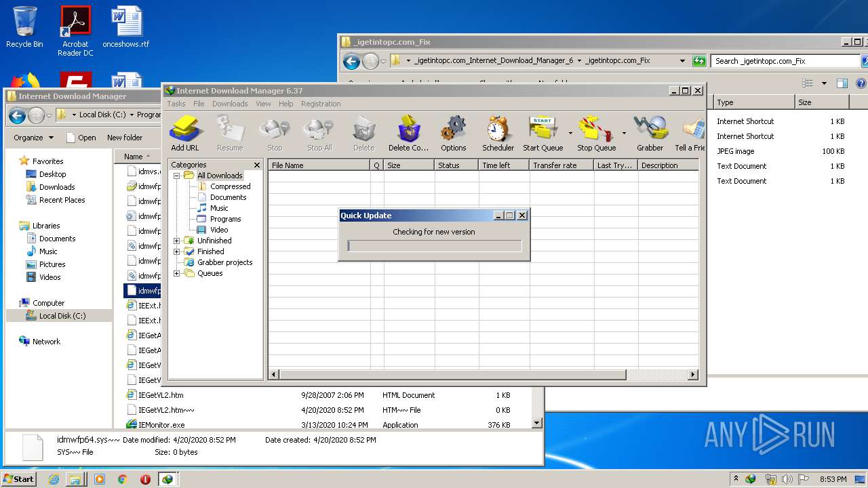Screen dimensions: 868x488
Task: Click Quick Update progress bar
Action: click(x=434, y=246)
